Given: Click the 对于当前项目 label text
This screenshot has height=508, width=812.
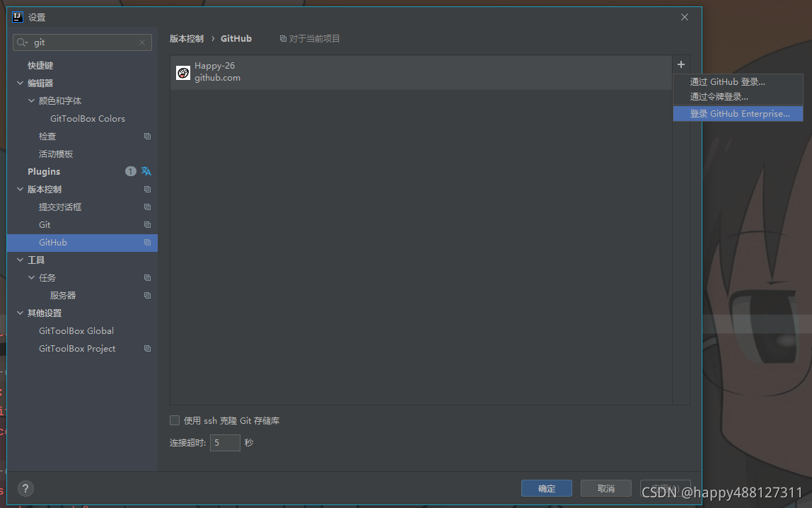Looking at the screenshot, I should pos(314,39).
